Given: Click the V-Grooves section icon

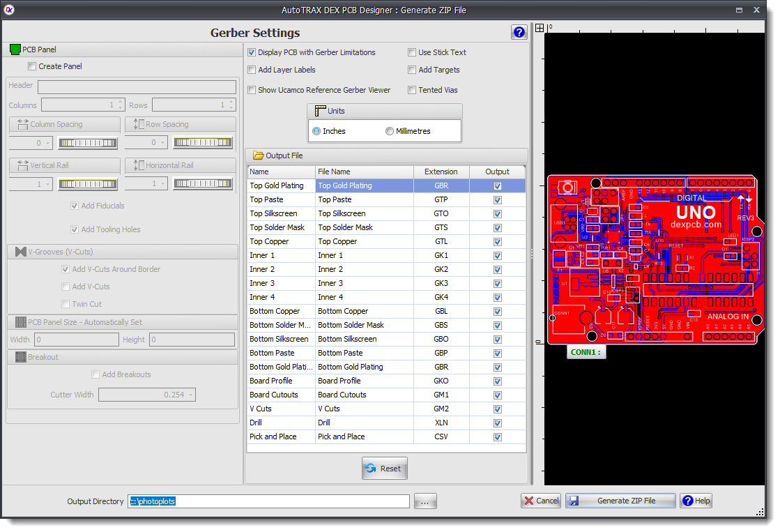Looking at the screenshot, I should click(x=21, y=252).
